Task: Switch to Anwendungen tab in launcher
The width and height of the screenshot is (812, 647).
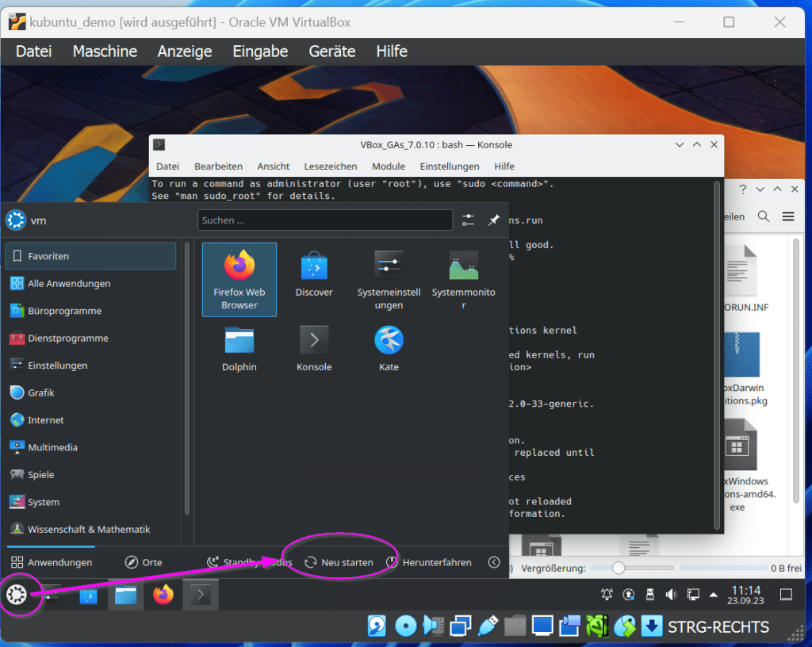Action: pyautogui.click(x=52, y=562)
